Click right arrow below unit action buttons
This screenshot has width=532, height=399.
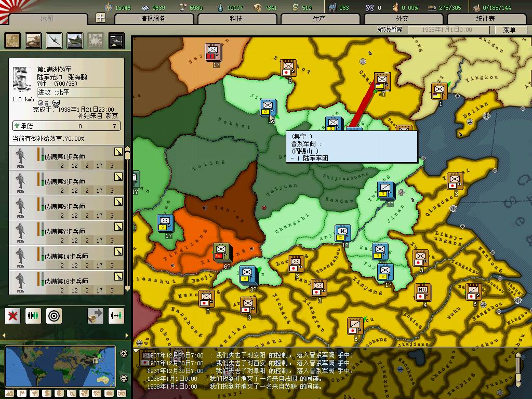[127, 335]
